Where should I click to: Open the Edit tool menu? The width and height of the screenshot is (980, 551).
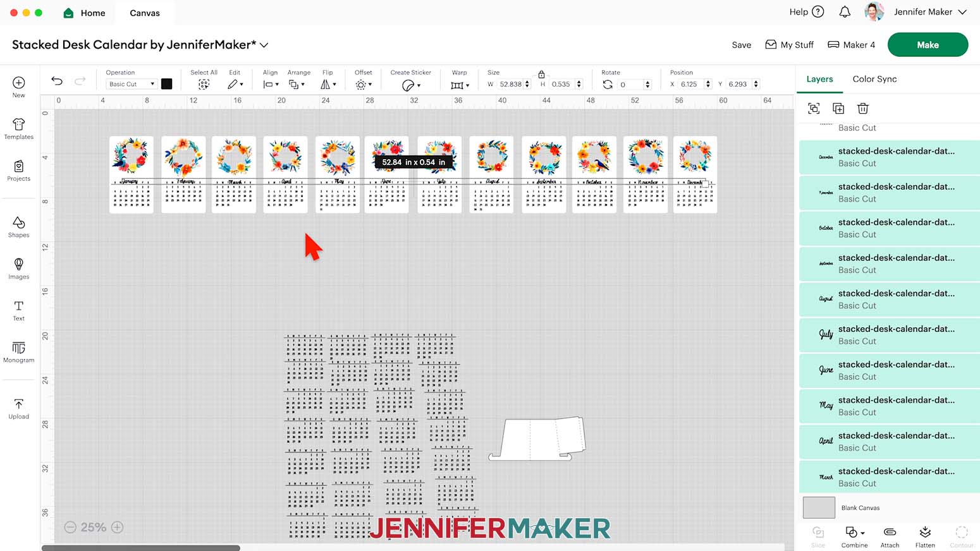[x=235, y=84]
